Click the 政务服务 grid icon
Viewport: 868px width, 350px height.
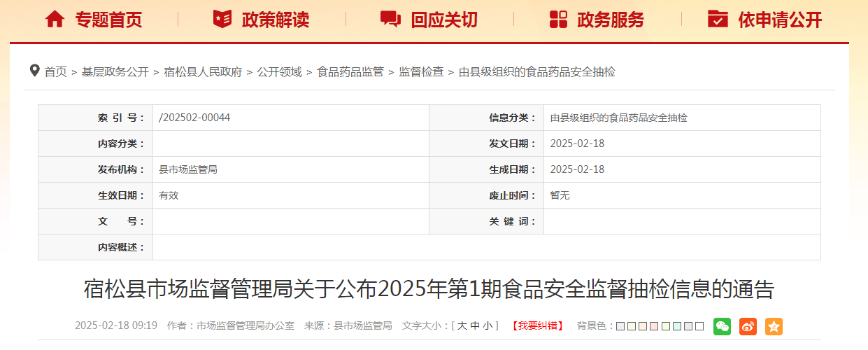click(558, 20)
